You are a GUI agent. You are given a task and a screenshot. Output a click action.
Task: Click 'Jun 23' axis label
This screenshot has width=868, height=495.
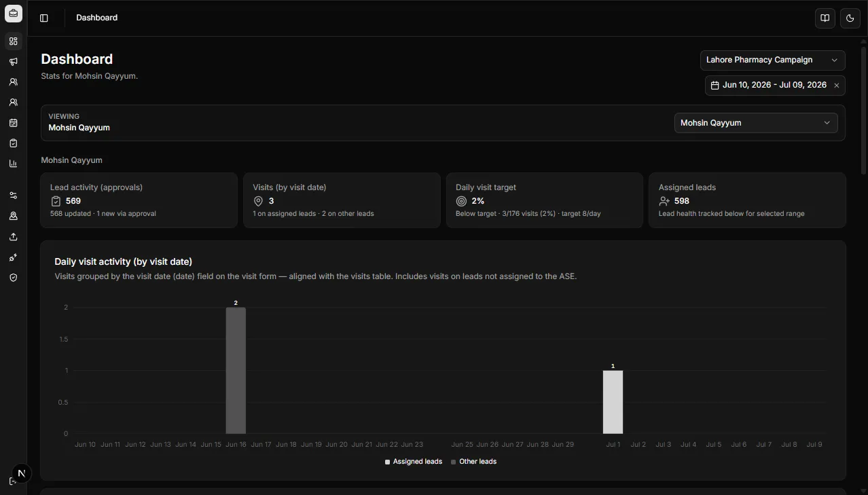(412, 445)
